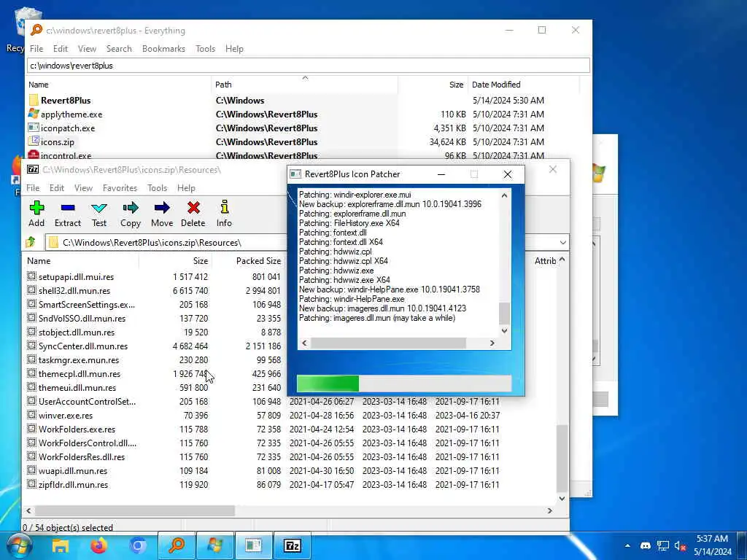Open File menu in Everything window

pyautogui.click(x=36, y=49)
